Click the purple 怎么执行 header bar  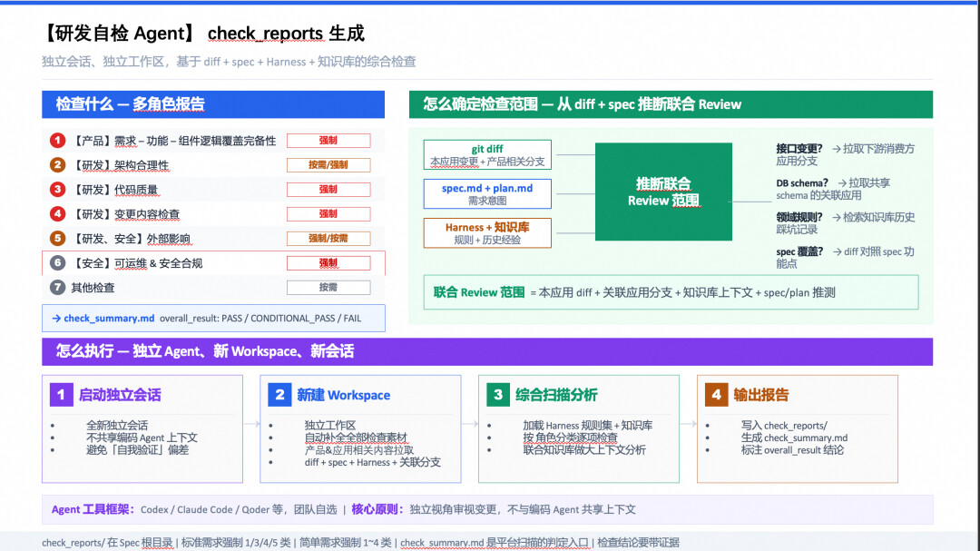pyautogui.click(x=487, y=351)
